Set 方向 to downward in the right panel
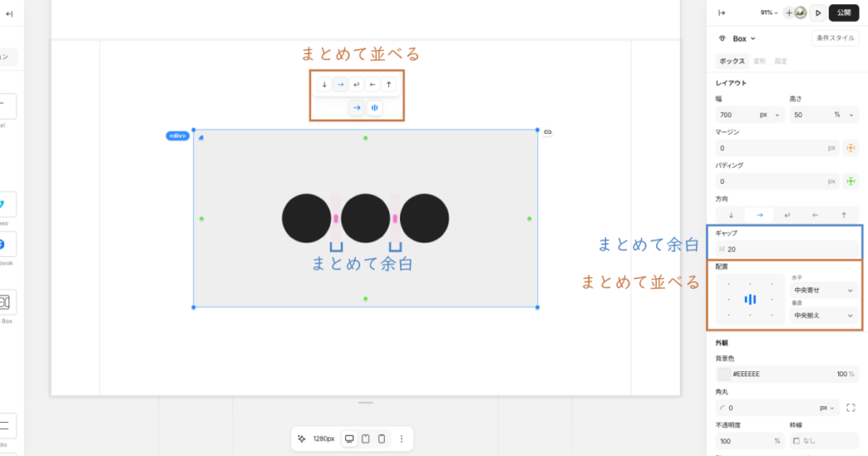868x456 pixels. tap(732, 215)
